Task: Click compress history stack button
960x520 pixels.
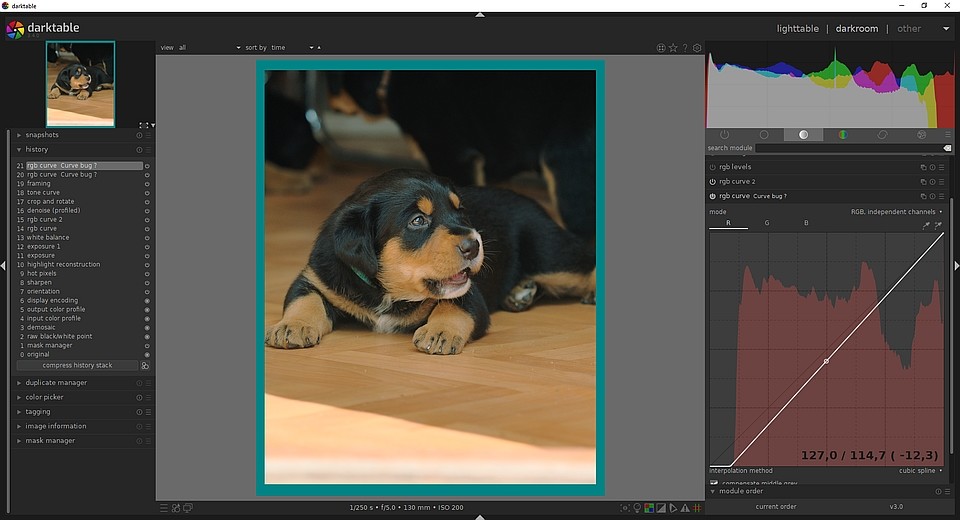Action: 77,366
